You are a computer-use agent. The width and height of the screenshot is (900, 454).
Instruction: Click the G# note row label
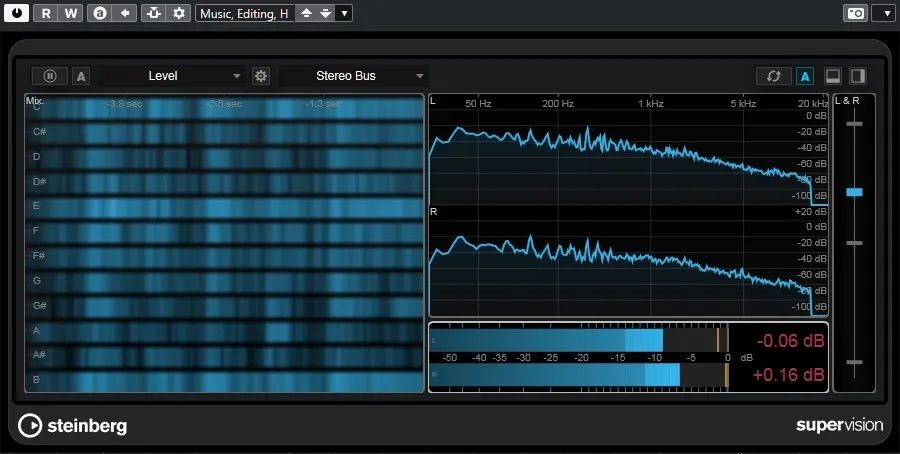(x=40, y=305)
